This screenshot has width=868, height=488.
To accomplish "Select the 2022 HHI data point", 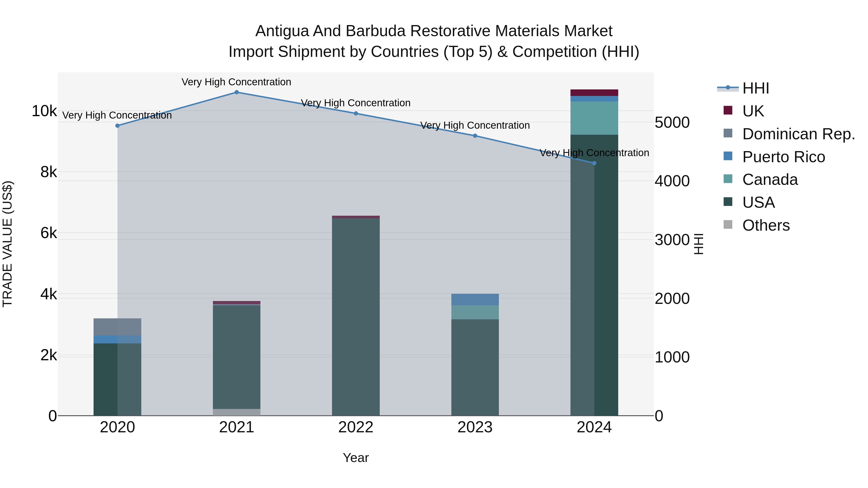I will (356, 114).
